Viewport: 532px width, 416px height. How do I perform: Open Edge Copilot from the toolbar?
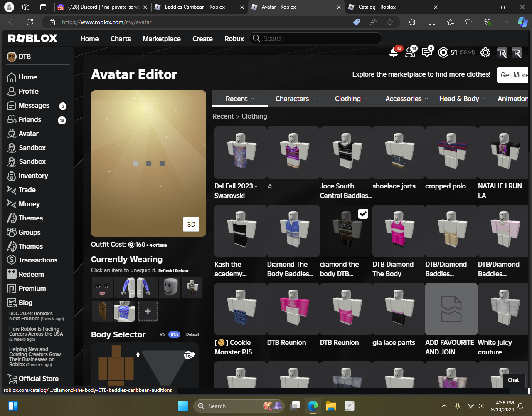tap(522, 22)
